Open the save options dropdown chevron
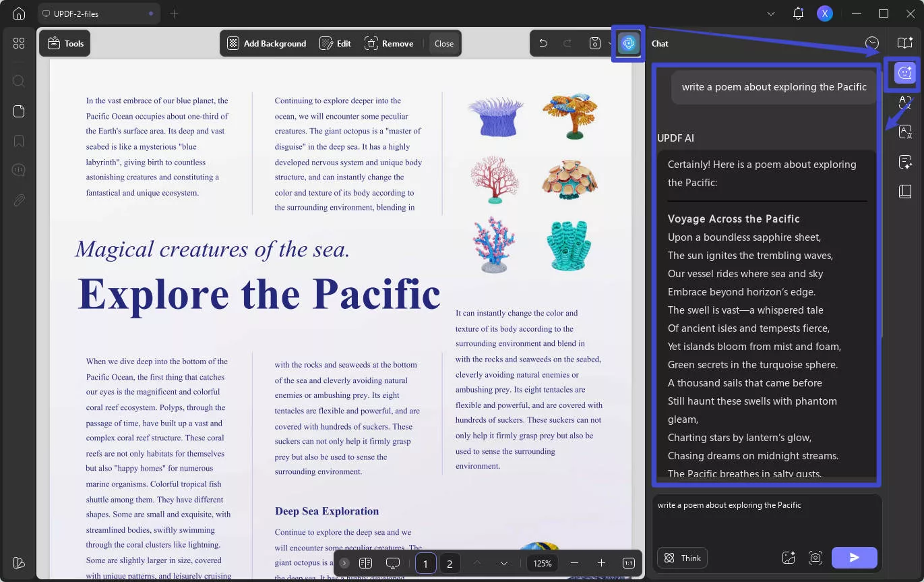The width and height of the screenshot is (924, 582). tap(611, 42)
